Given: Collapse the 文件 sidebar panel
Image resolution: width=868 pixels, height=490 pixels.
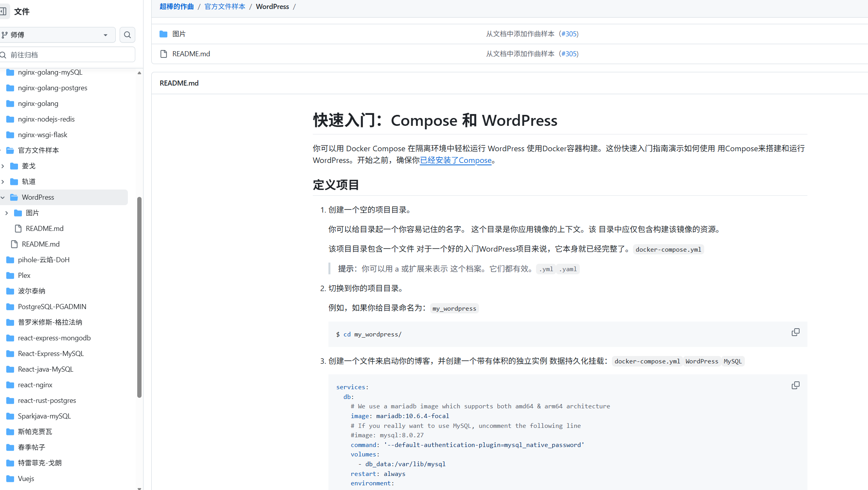Looking at the screenshot, I should 4,11.
